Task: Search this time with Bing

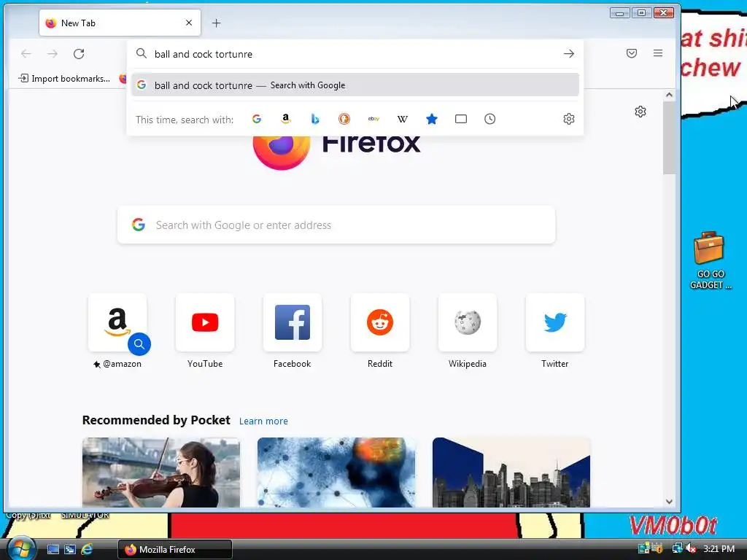Action: pyautogui.click(x=315, y=119)
